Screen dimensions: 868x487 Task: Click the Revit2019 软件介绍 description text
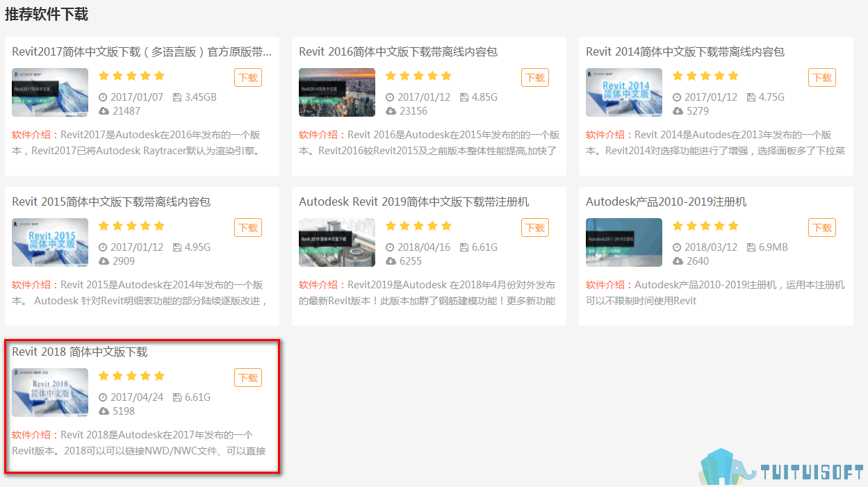[x=427, y=292]
